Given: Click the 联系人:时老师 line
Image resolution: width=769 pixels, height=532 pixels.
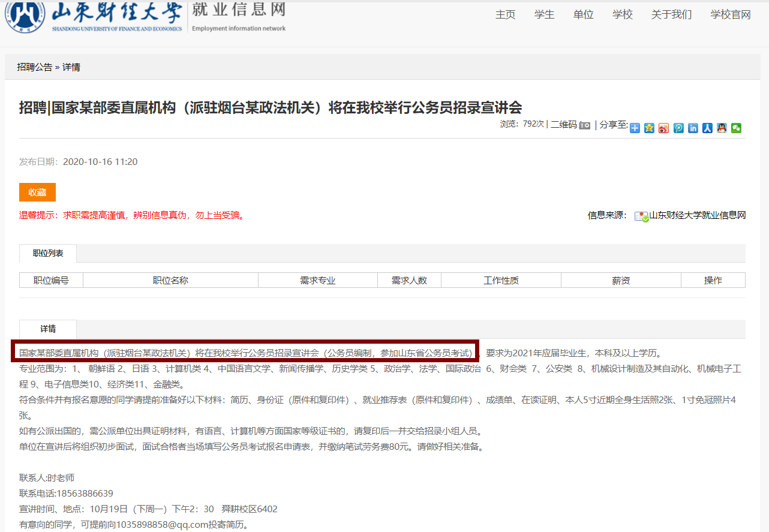Looking at the screenshot, I should click(x=47, y=478).
